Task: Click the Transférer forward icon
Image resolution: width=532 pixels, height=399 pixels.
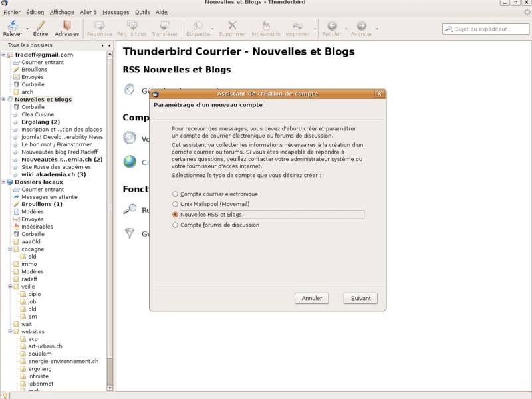Action: [165, 25]
